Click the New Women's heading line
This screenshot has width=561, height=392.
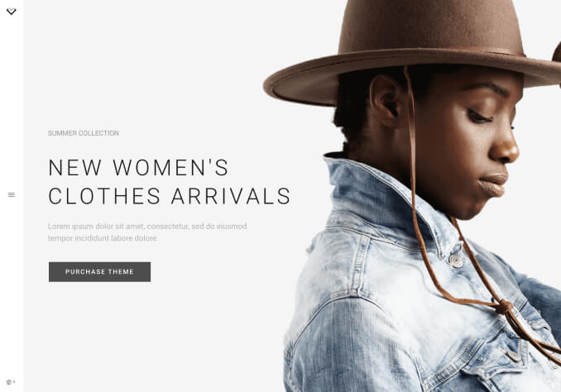pyautogui.click(x=138, y=167)
